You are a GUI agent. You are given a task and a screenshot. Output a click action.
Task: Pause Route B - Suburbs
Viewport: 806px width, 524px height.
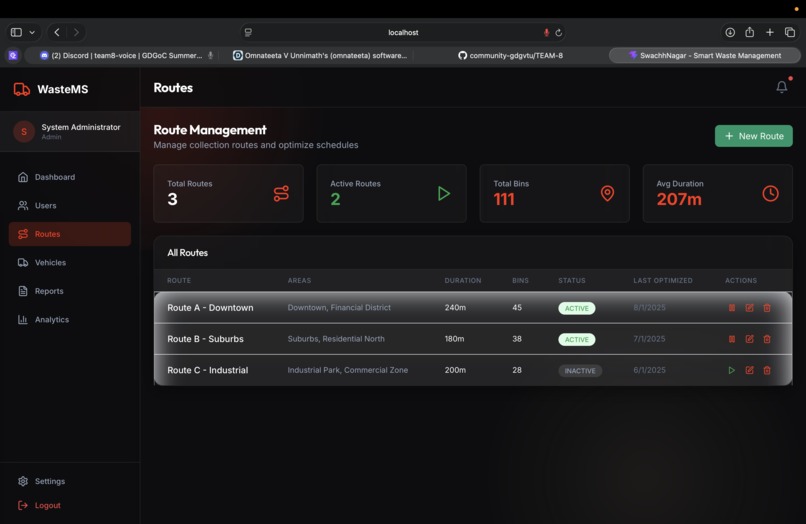point(732,339)
